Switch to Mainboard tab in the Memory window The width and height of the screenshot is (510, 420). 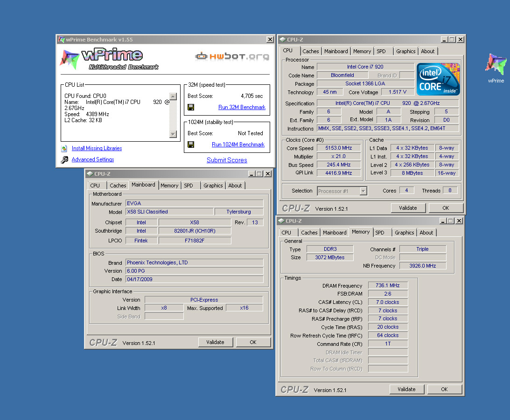point(335,233)
